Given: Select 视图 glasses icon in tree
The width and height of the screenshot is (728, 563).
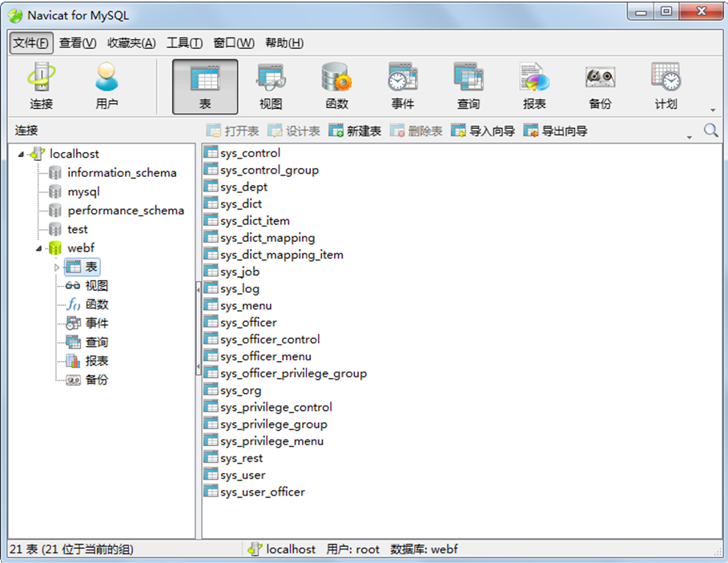Looking at the screenshot, I should coord(73,285).
